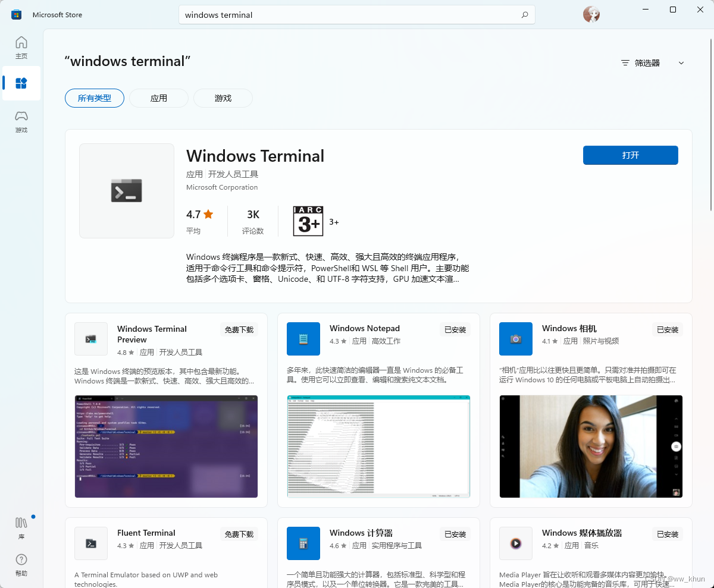Click the Windows 媒体播放器 title
This screenshot has width=714, height=588.
(x=582, y=533)
